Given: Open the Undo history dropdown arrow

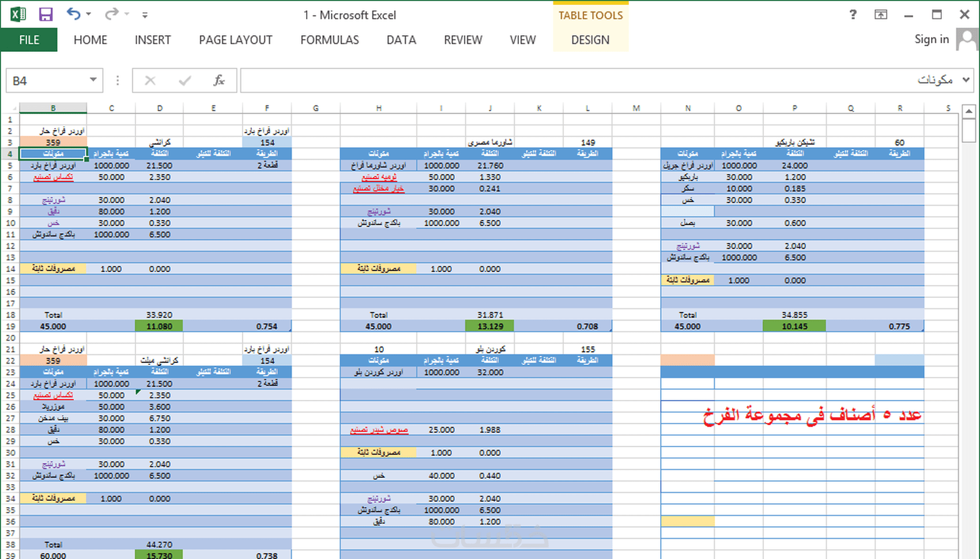Looking at the screenshot, I should [x=88, y=14].
